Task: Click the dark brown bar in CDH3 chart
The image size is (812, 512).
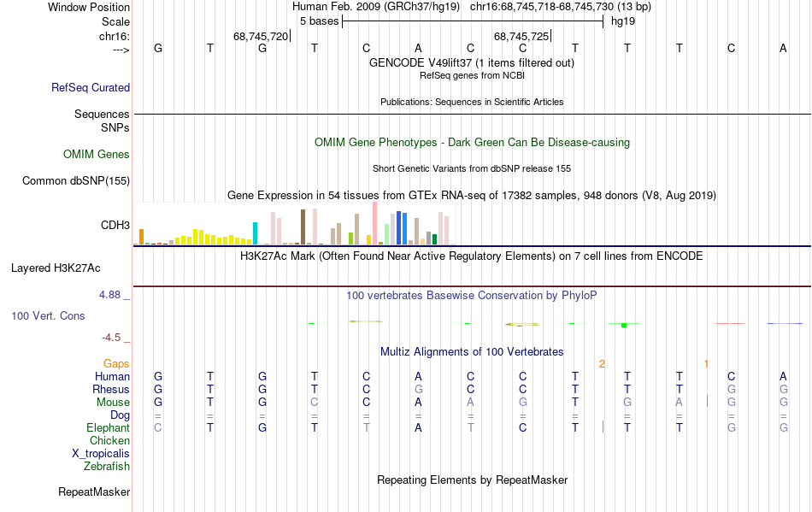Action: click(303, 227)
